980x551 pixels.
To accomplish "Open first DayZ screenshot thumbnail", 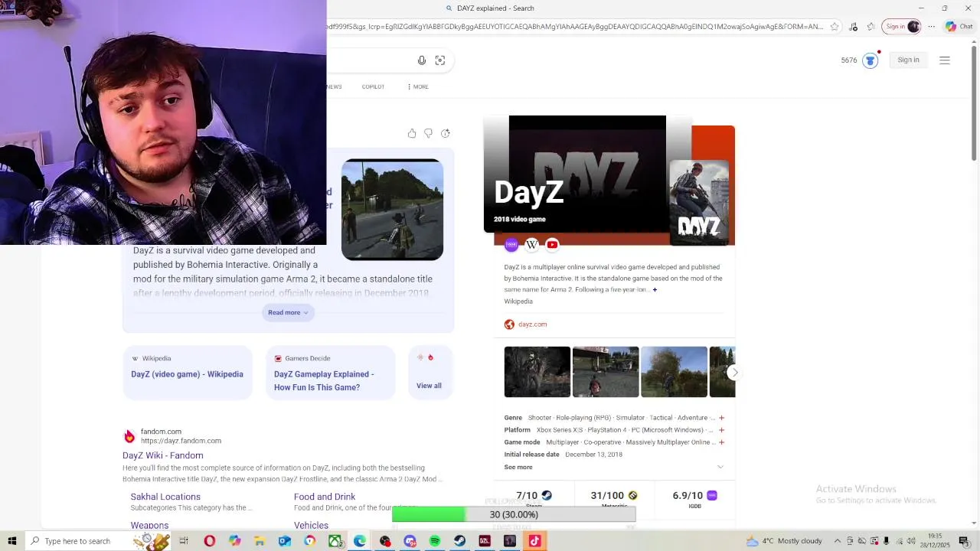I will point(537,372).
